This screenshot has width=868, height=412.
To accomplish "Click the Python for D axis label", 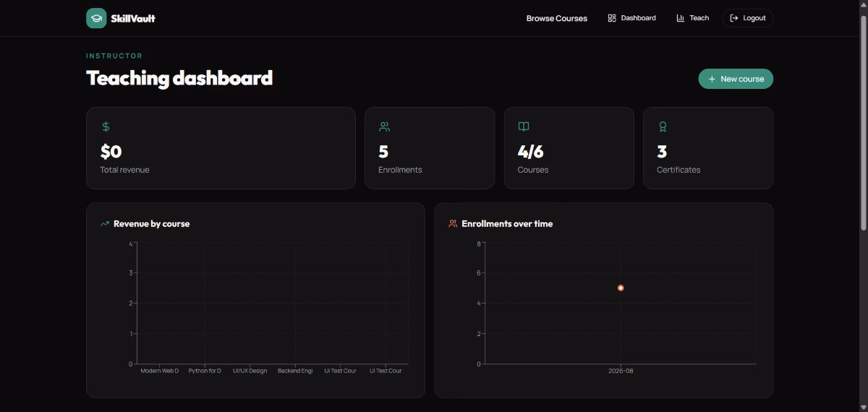I will click(x=205, y=371).
